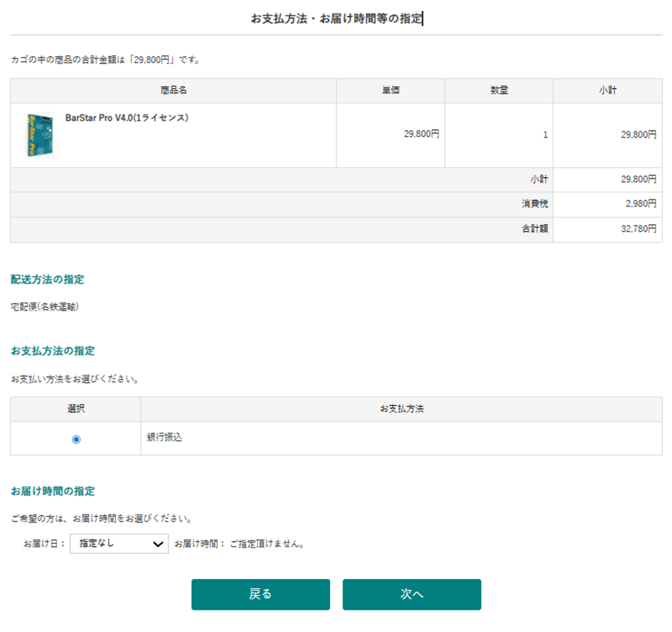This screenshot has height=632, width=672.
Task: Select the 銀行振込 radio button
Action: coord(76,439)
